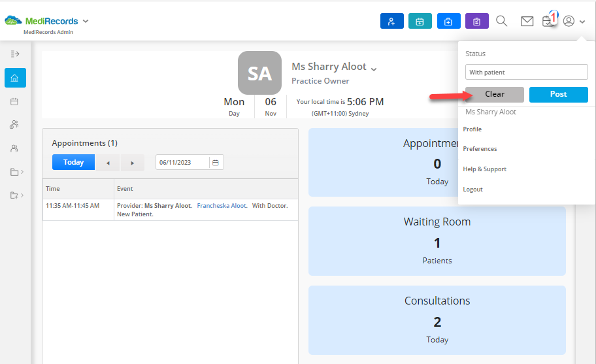Go to Home in the sidebar
The width and height of the screenshot is (596, 364).
(15, 78)
